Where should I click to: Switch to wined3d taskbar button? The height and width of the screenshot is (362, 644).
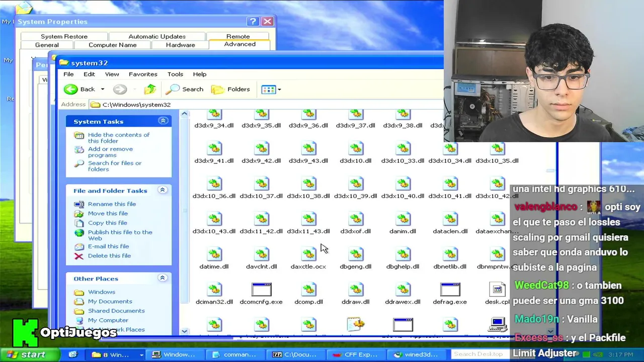click(417, 354)
